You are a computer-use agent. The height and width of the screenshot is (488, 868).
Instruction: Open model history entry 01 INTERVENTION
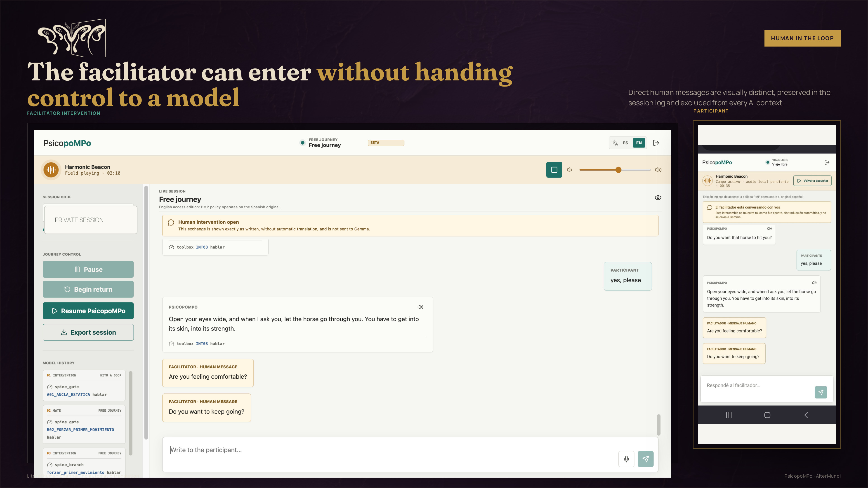[x=84, y=385]
